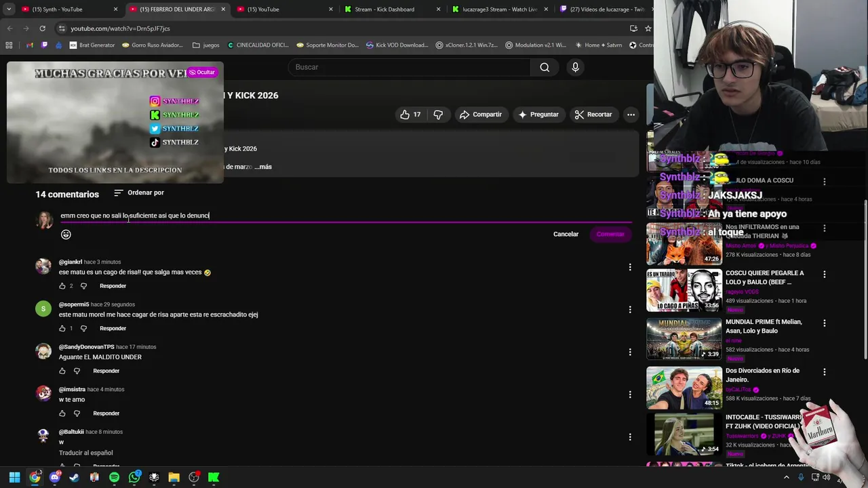Viewport: 868px width, 488px height.
Task: Focus the Buscar search field
Action: [409, 67]
